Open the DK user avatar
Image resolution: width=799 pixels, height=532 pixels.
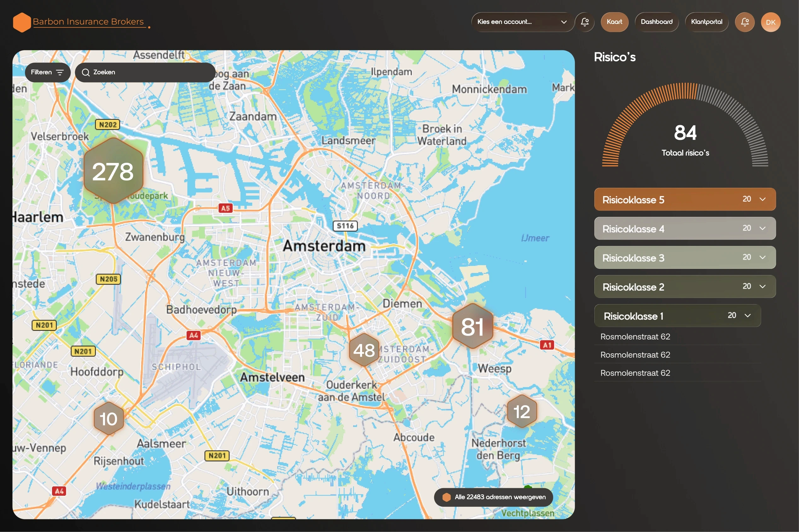[770, 22]
